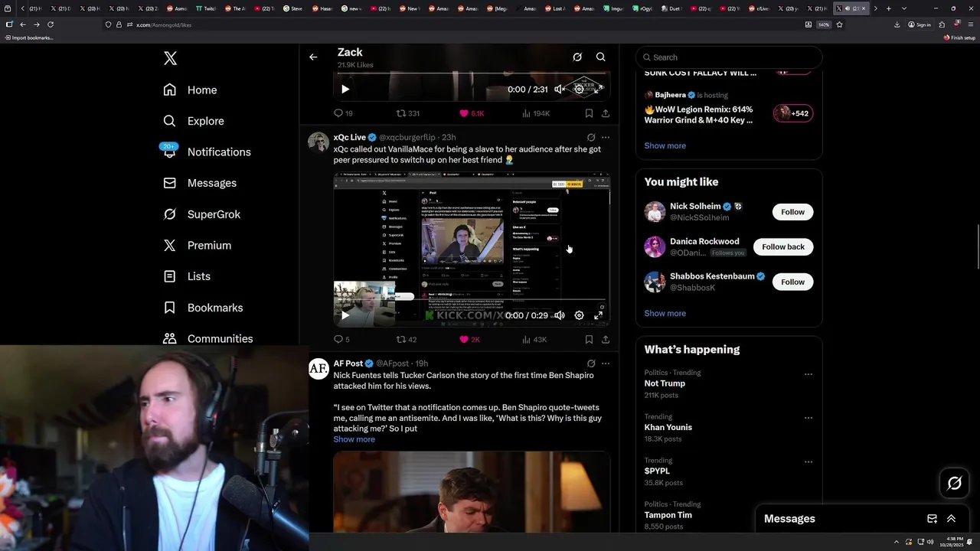Fullscreen the 2:31 video
980x551 pixels.
click(599, 90)
